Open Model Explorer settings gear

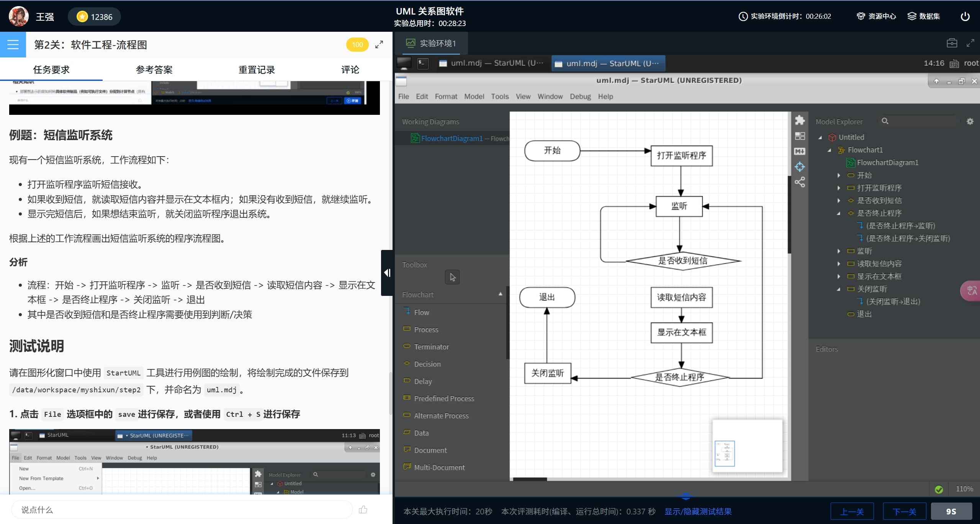click(x=970, y=121)
